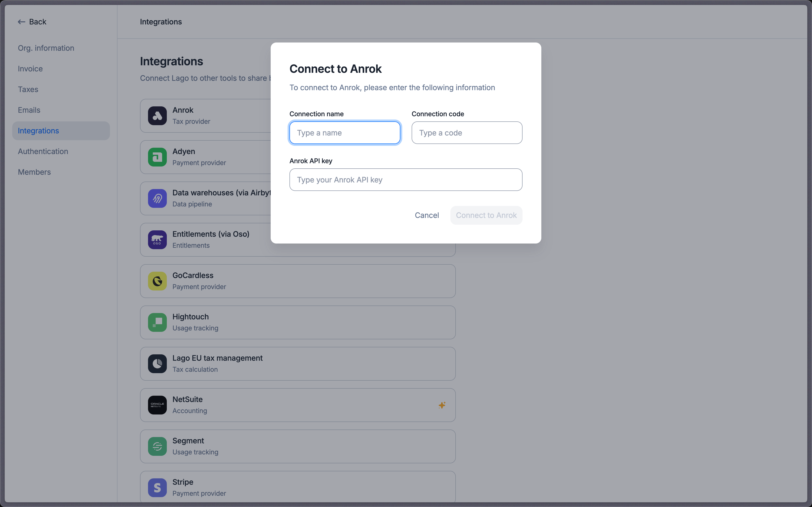Cancel the Connect to Anrok dialog
Screen dimensions: 812x507
[x=427, y=215]
